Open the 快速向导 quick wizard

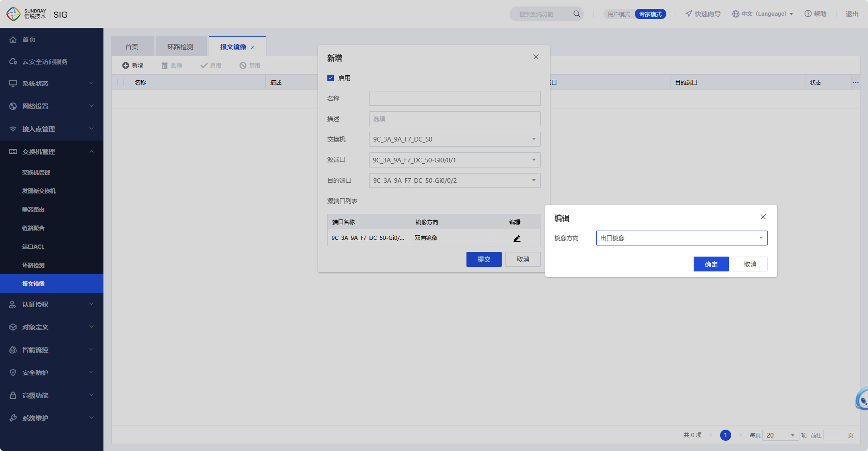point(703,14)
